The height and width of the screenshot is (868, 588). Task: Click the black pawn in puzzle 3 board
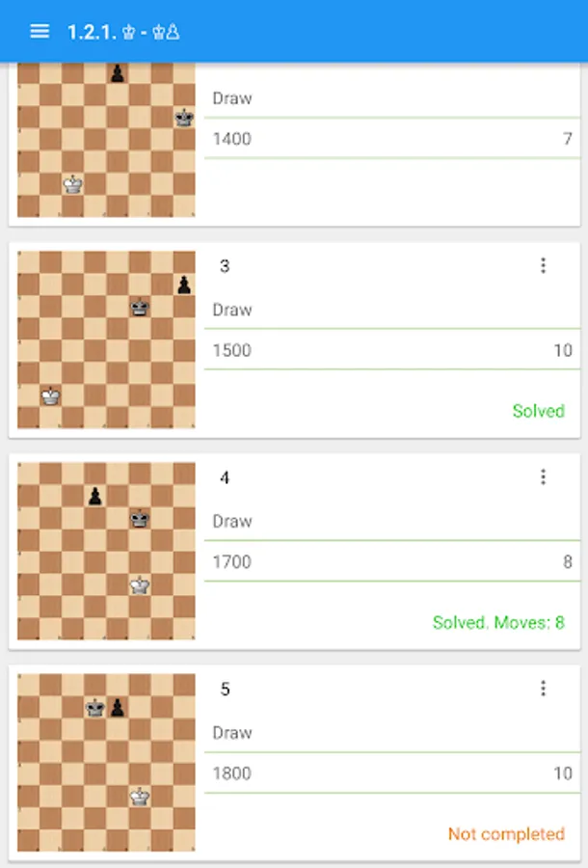184,285
